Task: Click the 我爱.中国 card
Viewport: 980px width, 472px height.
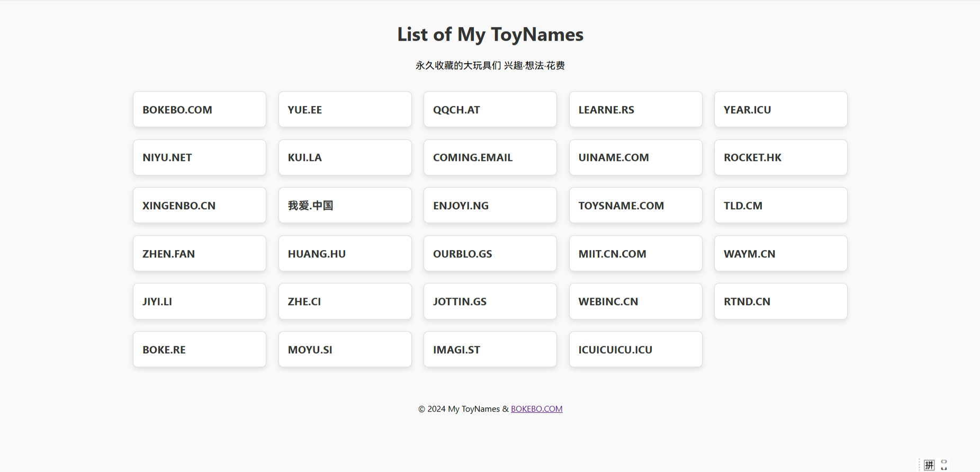Action: (345, 206)
